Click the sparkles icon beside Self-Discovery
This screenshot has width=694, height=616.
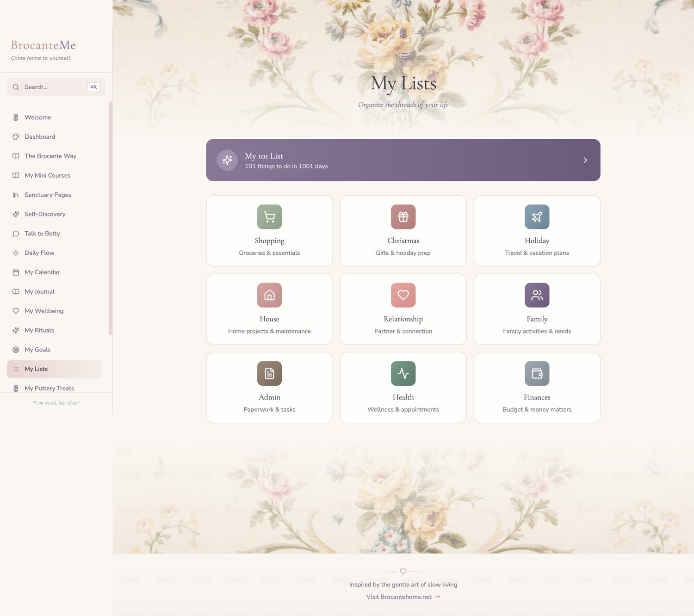point(16,214)
